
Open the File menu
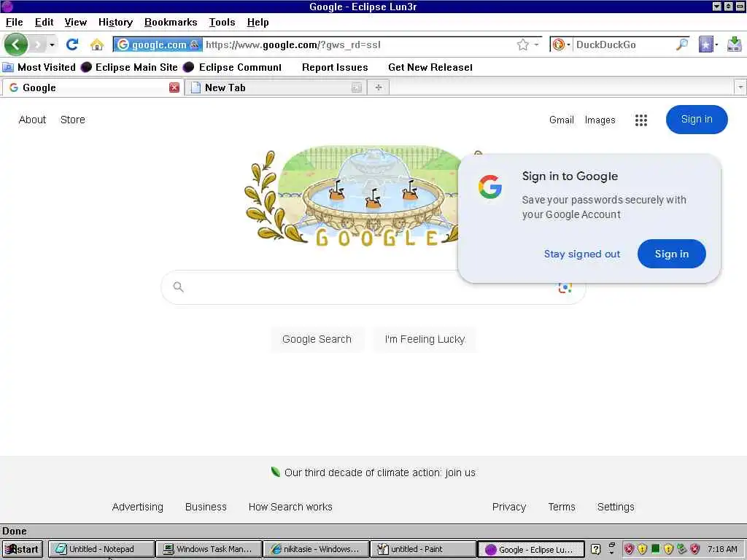point(15,23)
